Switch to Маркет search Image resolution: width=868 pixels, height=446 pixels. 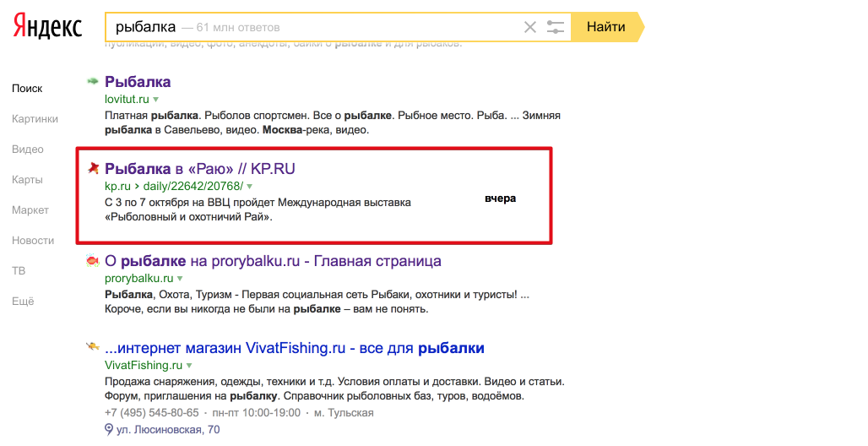[30, 210]
